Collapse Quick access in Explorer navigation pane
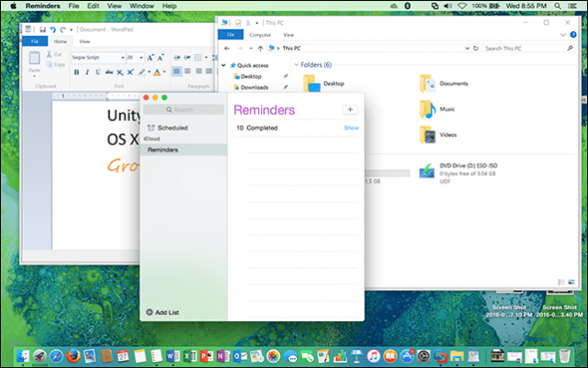This screenshot has height=368, width=588. (223, 65)
